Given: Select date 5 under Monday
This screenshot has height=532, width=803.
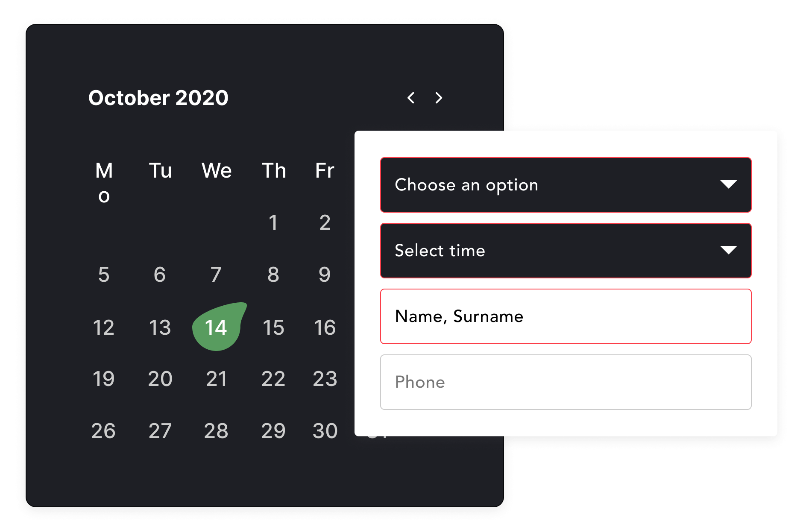Looking at the screenshot, I should [104, 275].
